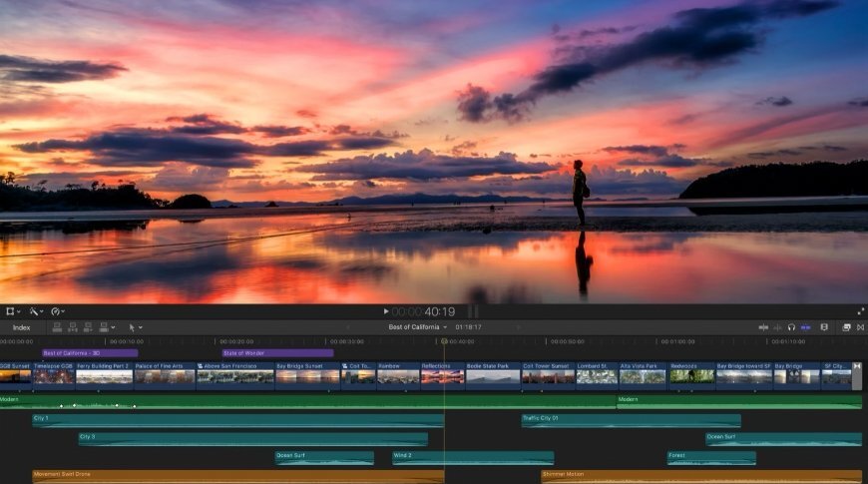Select the Lombard St. clip

pyautogui.click(x=597, y=374)
